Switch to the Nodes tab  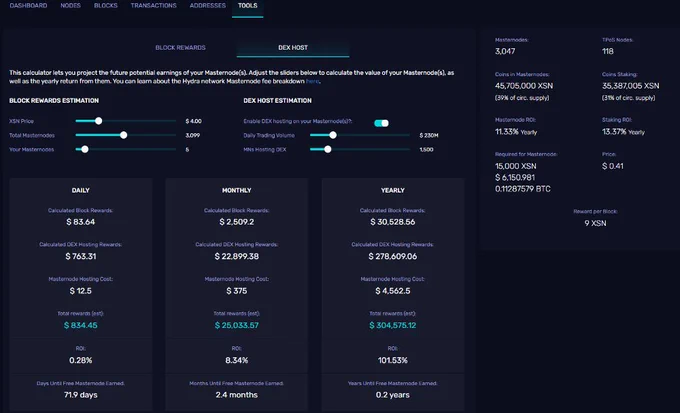coord(70,6)
